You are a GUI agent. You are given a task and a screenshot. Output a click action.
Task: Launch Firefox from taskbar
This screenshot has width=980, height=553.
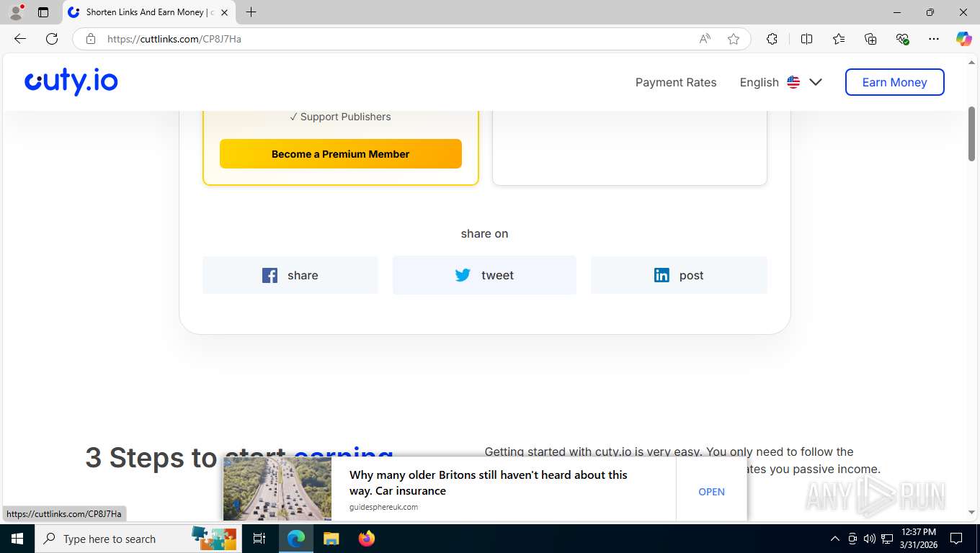coord(367,539)
